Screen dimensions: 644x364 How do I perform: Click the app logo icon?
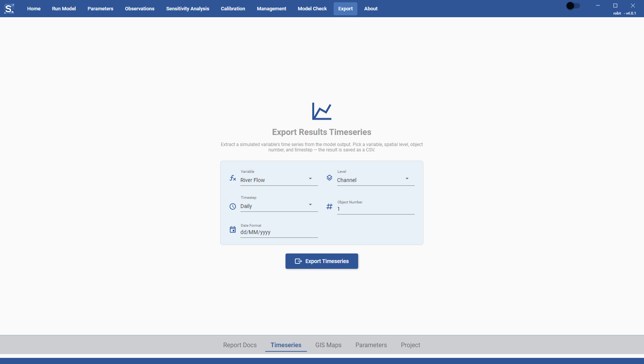point(9,8)
